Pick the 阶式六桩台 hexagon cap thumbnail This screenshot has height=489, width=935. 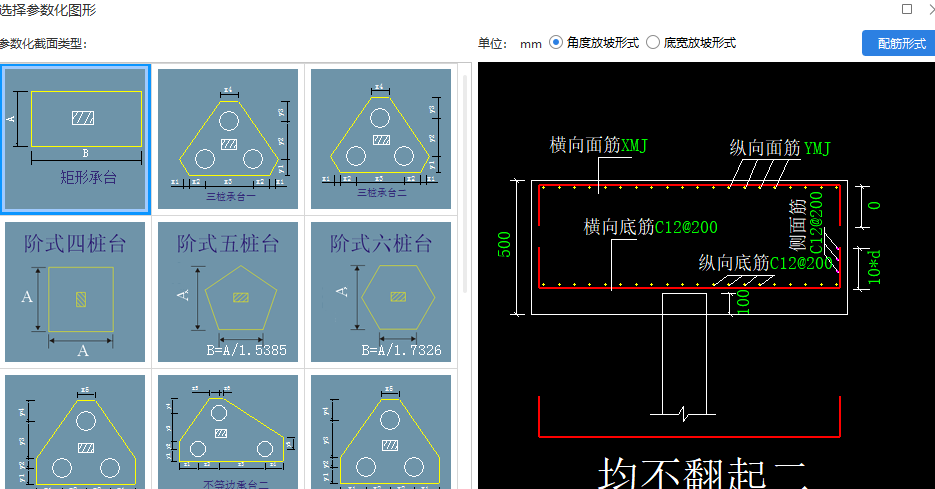pos(381,292)
